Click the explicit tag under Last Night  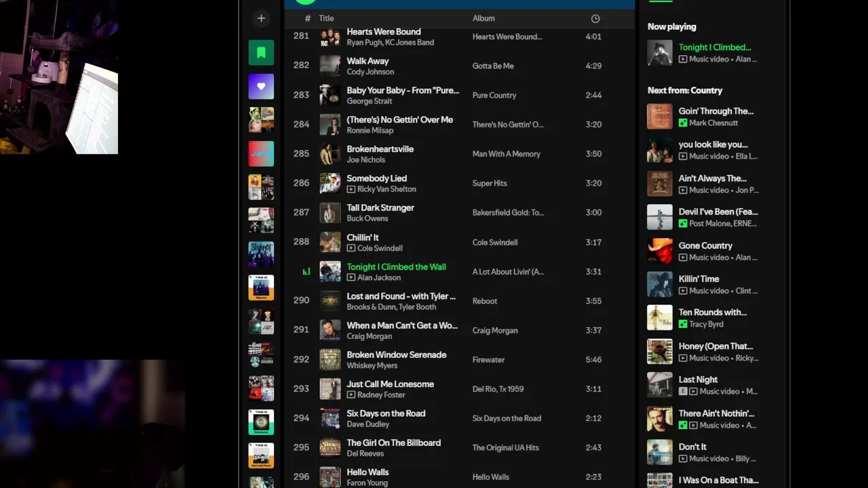pos(683,391)
